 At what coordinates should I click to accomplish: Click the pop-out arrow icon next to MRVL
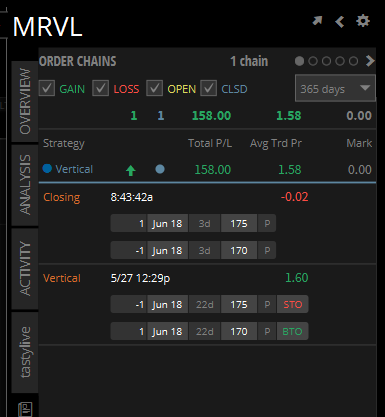(x=317, y=21)
